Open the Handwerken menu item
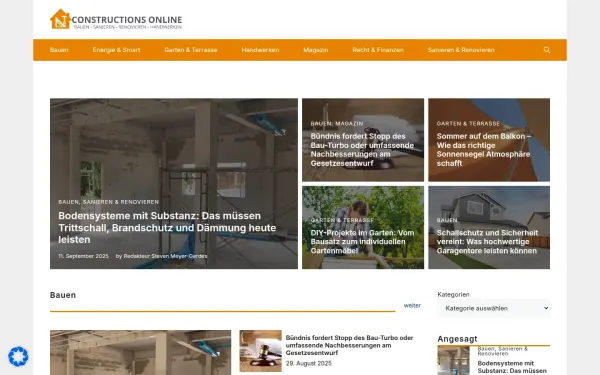 pyautogui.click(x=260, y=50)
